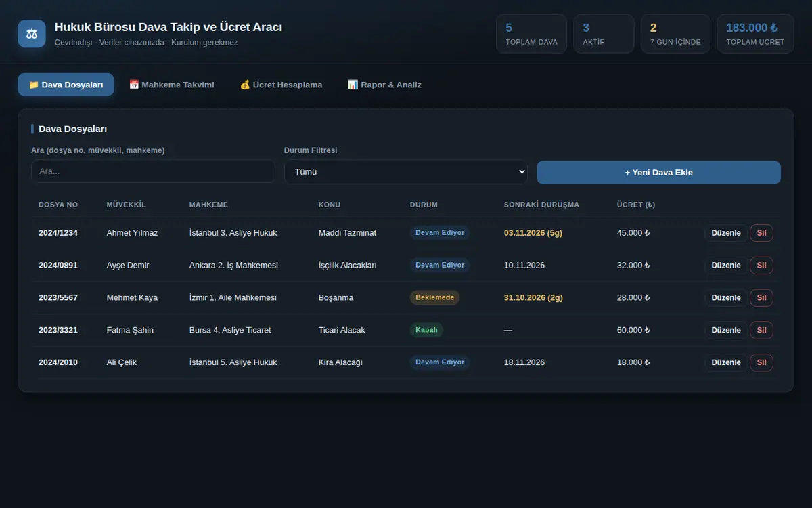Expand the Durum Filtresi dropdown
This screenshot has height=508, width=812.
tap(406, 171)
